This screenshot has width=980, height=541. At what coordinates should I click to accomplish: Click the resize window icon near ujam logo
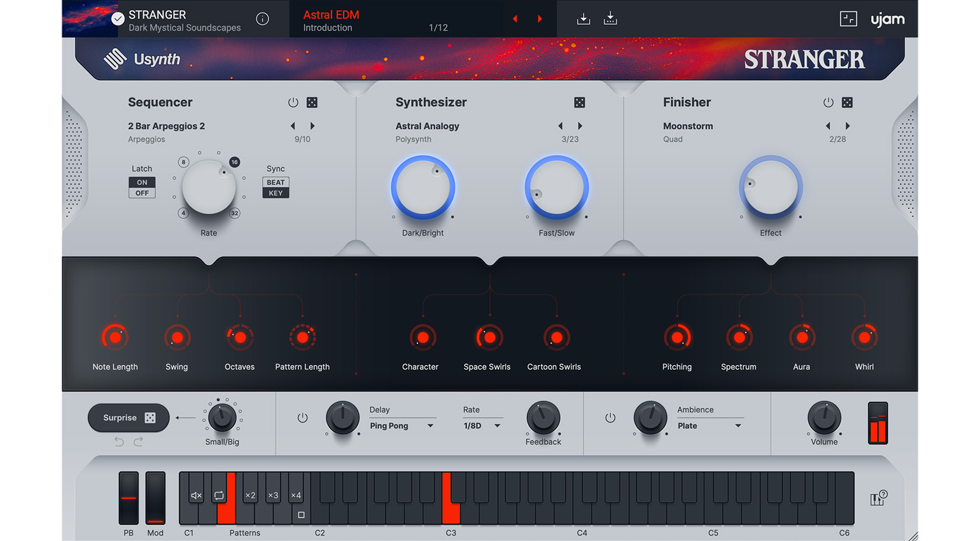tap(848, 19)
